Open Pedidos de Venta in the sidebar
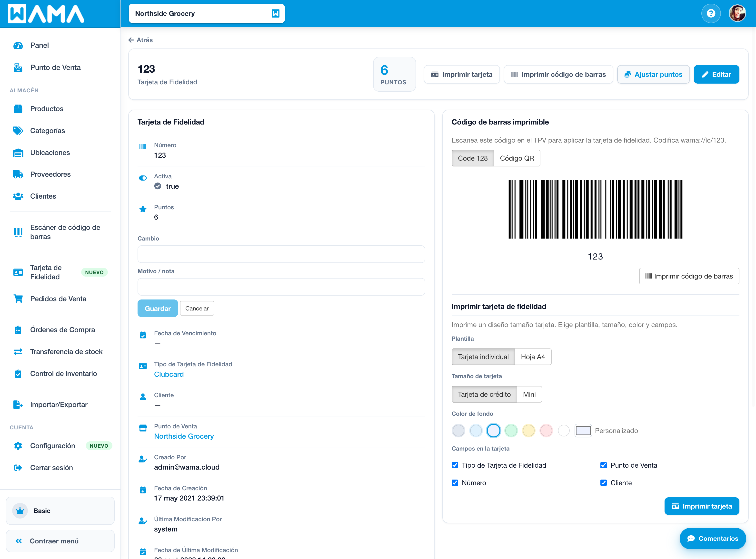The width and height of the screenshot is (756, 559). [x=58, y=299]
